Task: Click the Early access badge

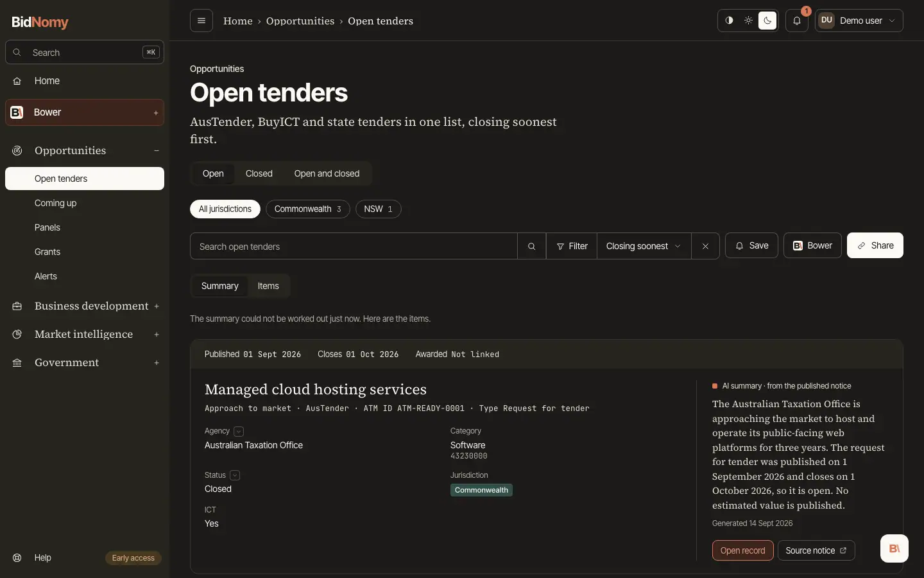Action: (133, 558)
